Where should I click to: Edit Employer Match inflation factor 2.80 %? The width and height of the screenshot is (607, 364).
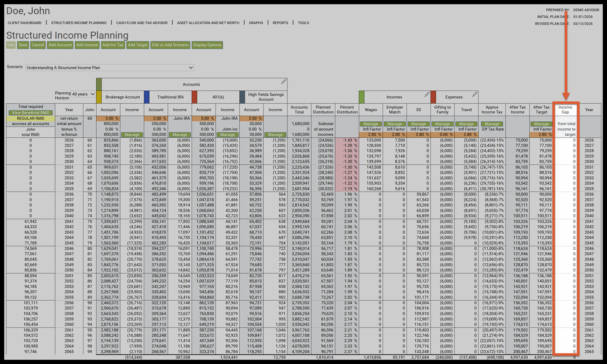pyautogui.click(x=395, y=135)
